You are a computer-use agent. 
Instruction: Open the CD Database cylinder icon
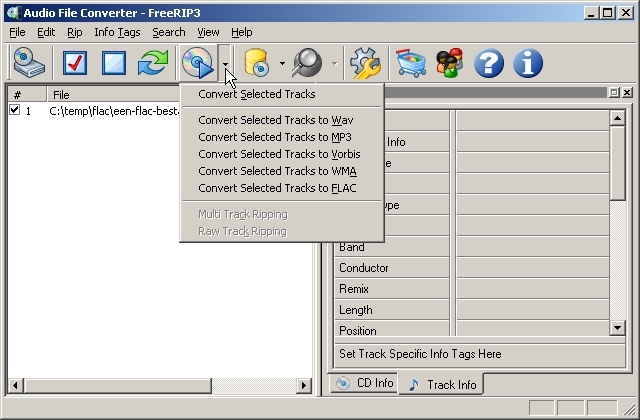point(257,63)
